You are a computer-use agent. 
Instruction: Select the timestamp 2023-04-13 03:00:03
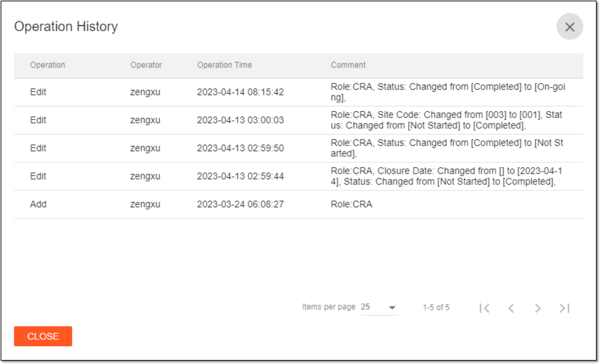click(x=240, y=120)
